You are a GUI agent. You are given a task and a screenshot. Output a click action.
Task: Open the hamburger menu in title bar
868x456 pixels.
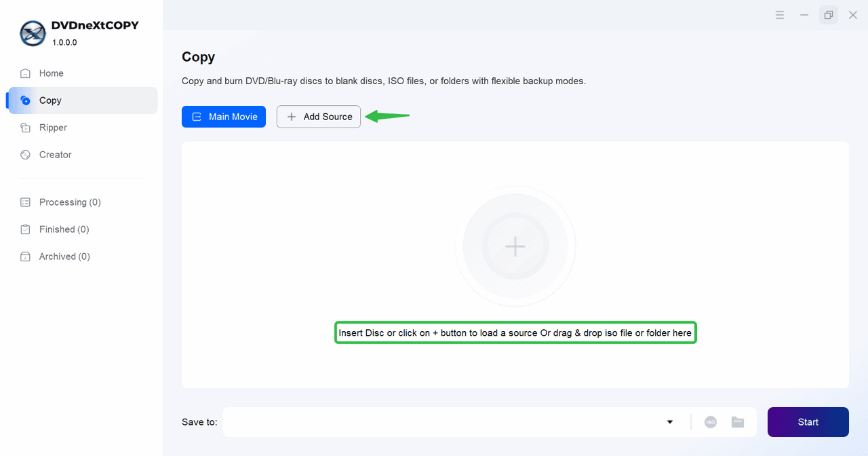point(780,15)
